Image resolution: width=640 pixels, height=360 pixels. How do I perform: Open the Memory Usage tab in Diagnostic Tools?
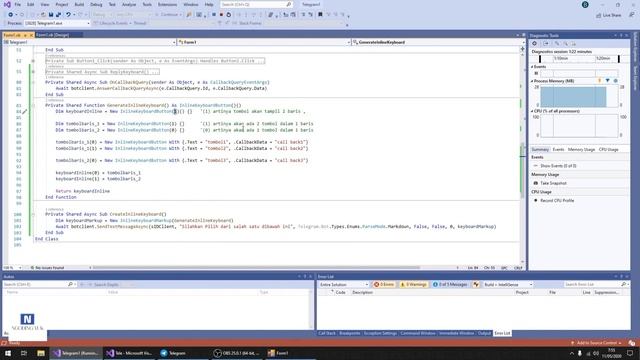[581, 149]
